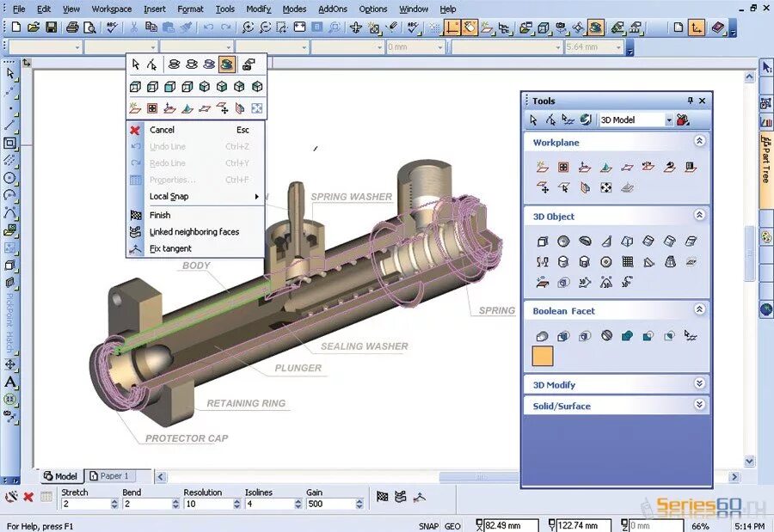774x532 pixels.
Task: Switch to the Paper 1 tab
Action: pos(109,476)
